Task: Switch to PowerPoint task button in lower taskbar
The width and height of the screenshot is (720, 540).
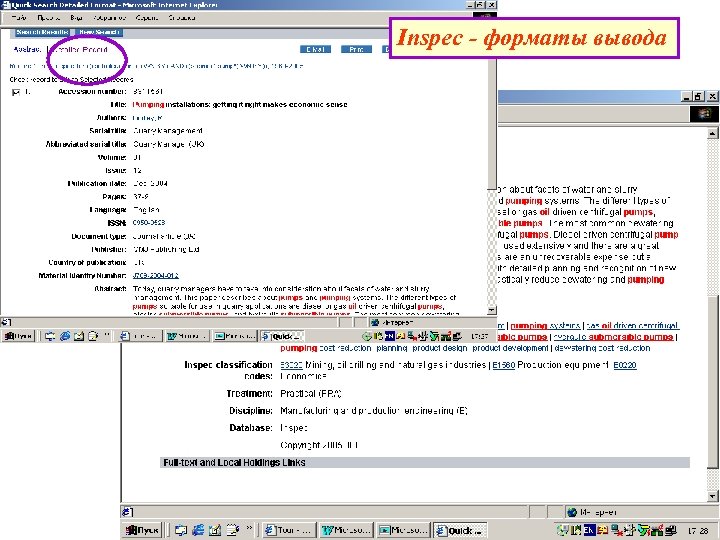Action: 403,530
